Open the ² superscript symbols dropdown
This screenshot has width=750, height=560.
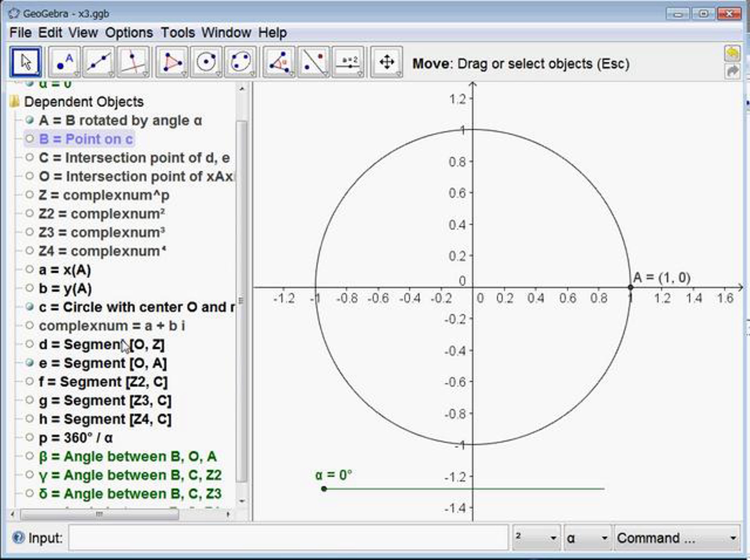tap(536, 538)
